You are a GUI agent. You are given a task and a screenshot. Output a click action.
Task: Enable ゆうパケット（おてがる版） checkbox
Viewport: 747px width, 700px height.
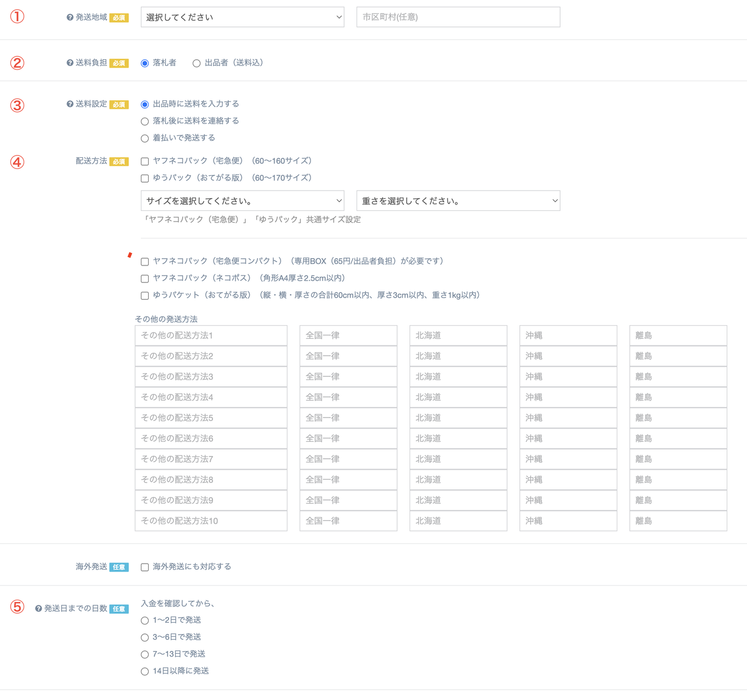tap(145, 295)
